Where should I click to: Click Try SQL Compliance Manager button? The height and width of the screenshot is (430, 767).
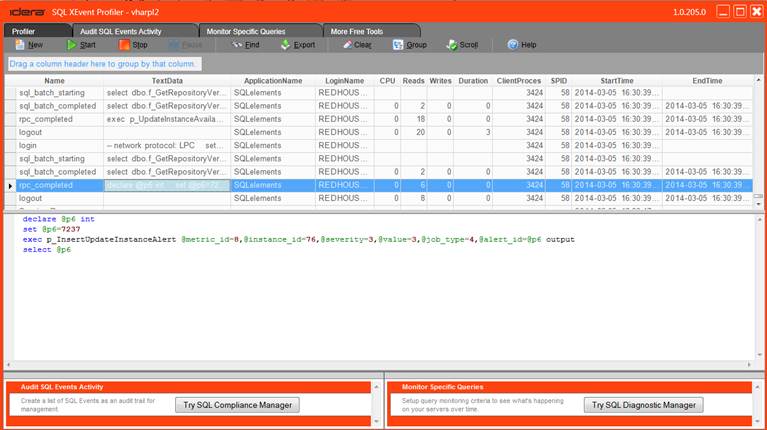(237, 405)
